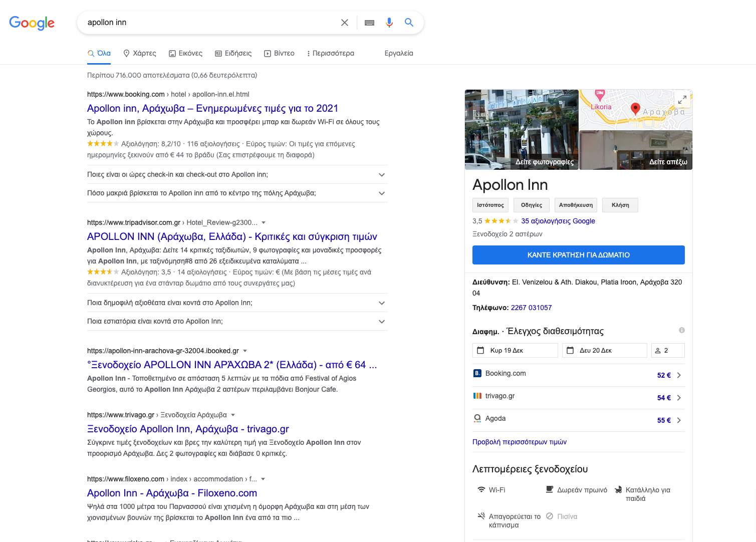Screen dimensions: 756x542
Task: Open Booking.com 52 € price offer
Action: tap(579, 375)
